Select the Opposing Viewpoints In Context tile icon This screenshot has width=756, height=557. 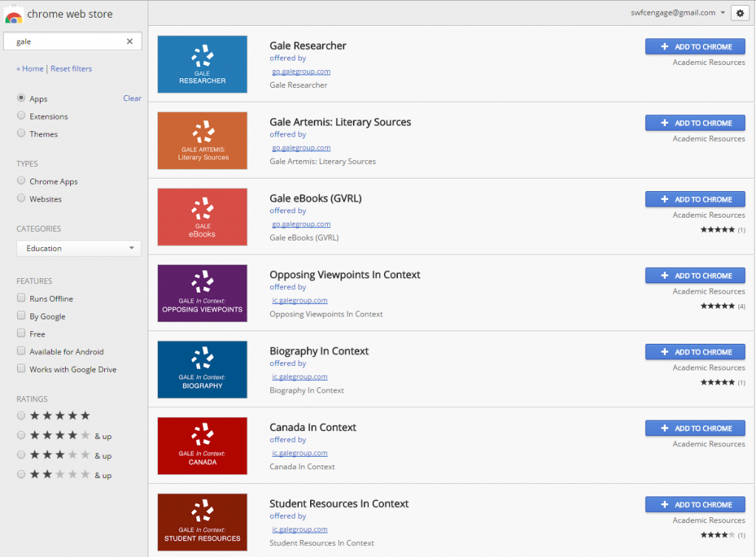click(202, 293)
